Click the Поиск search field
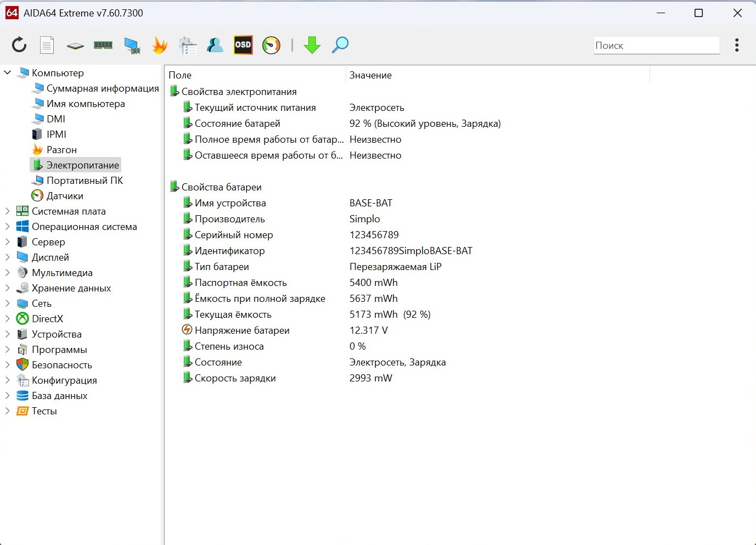 click(x=656, y=46)
